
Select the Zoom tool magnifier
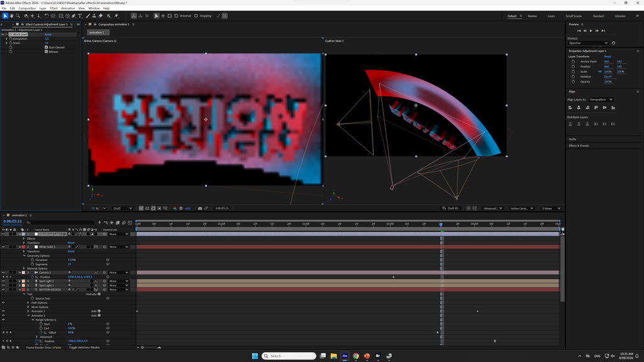(x=18, y=16)
